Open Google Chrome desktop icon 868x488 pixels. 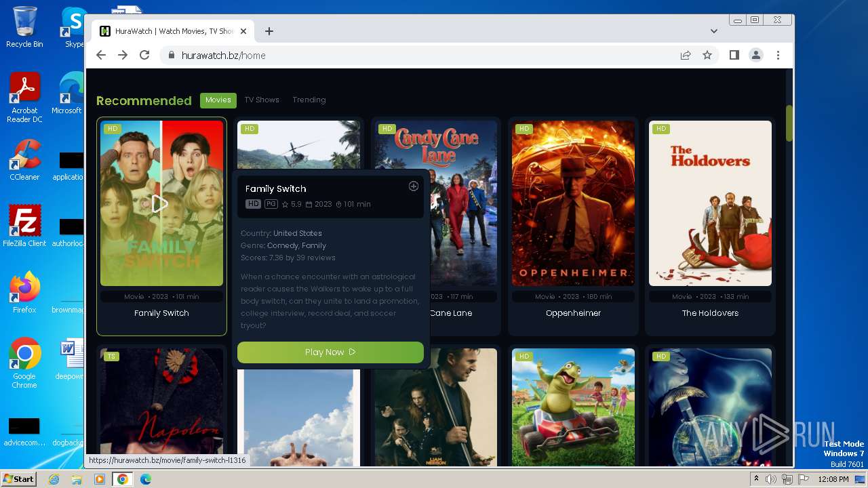point(24,363)
